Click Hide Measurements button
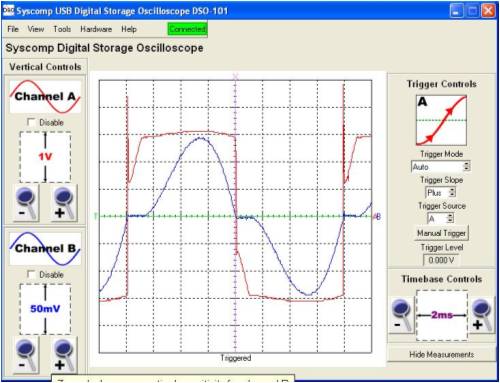 pos(441,354)
